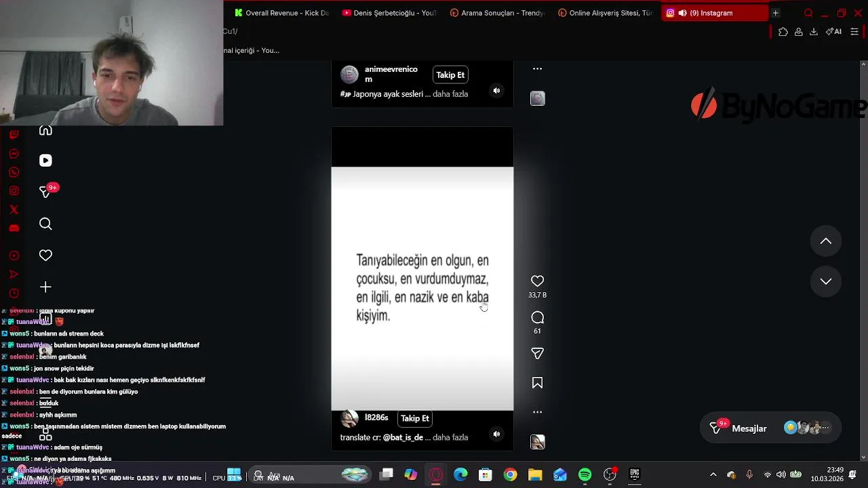The height and width of the screenshot is (488, 868).
Task: Toggle sound on animeevrenicom reel
Action: coord(496,91)
